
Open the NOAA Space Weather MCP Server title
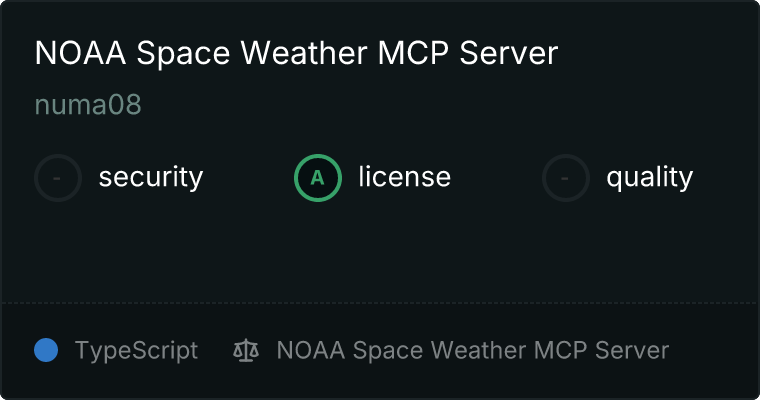[296, 53]
